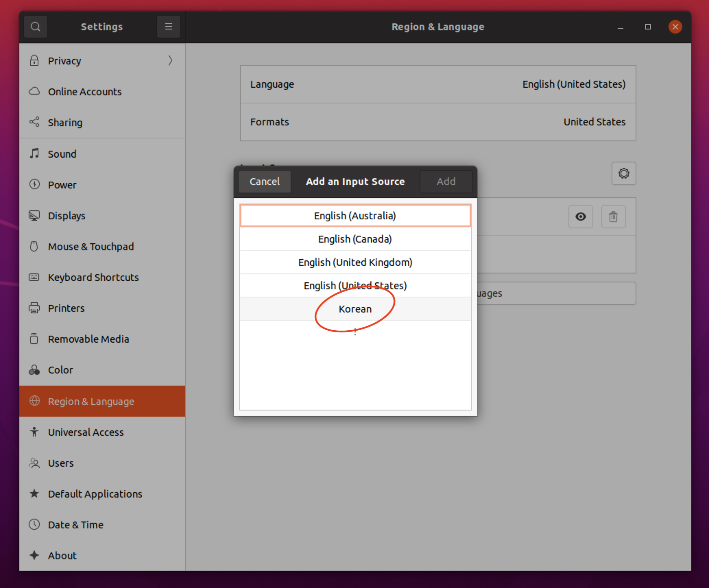
Task: Open the hamburger menu in Settings
Action: pyautogui.click(x=168, y=27)
